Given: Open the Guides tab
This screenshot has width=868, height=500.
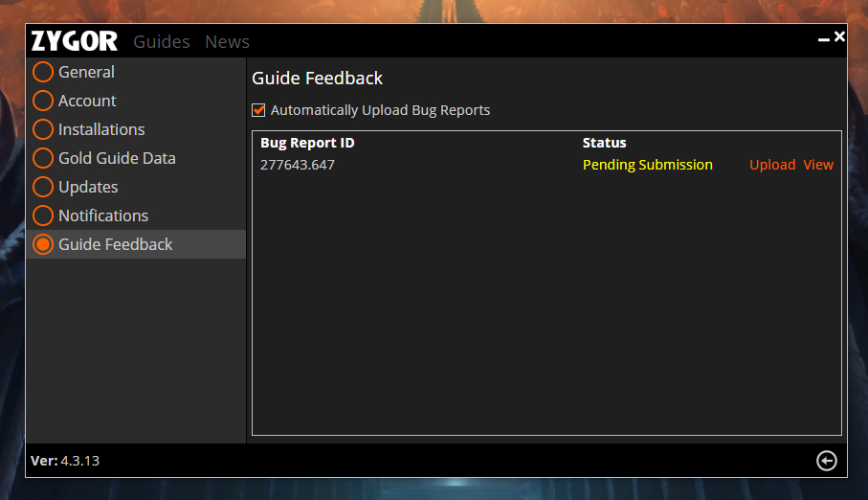Looking at the screenshot, I should coord(162,41).
